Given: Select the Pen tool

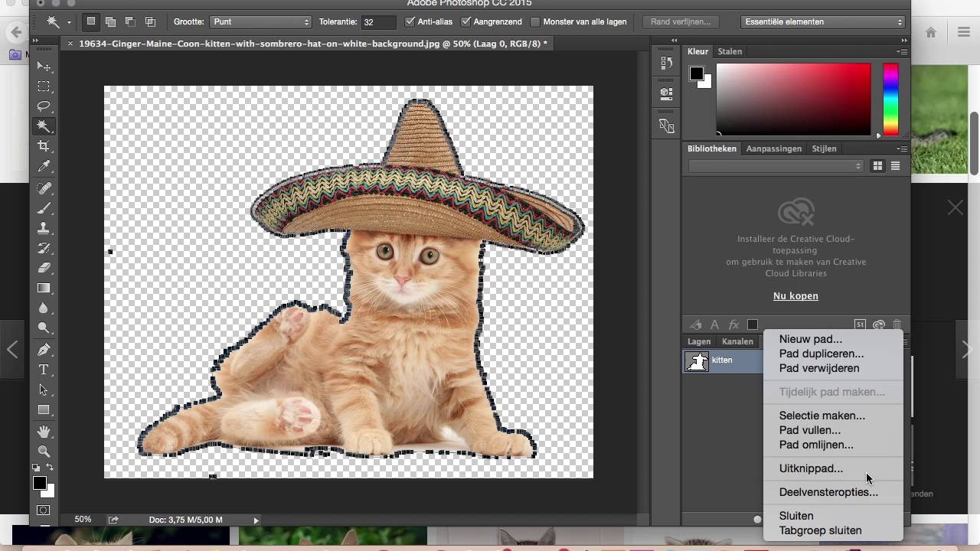Looking at the screenshot, I should (x=44, y=350).
